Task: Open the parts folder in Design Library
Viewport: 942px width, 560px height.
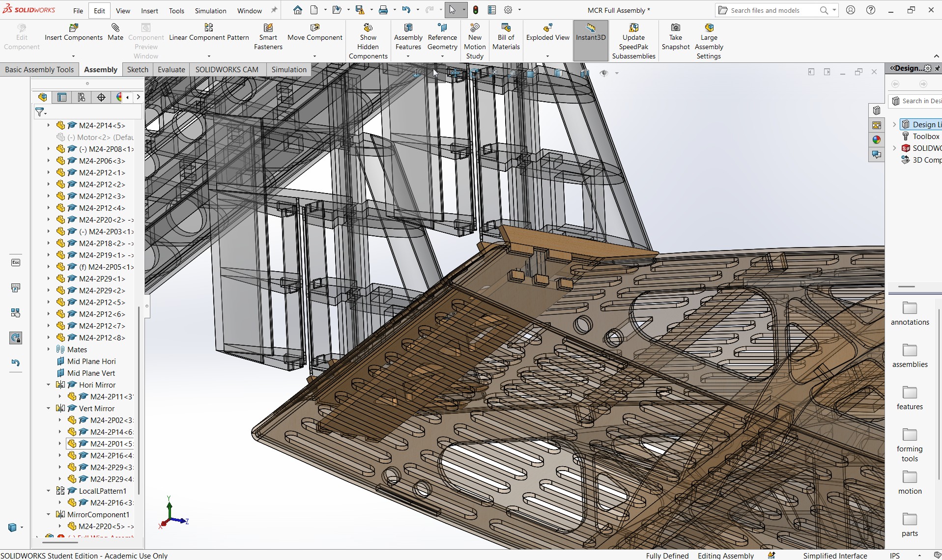Action: [910, 525]
